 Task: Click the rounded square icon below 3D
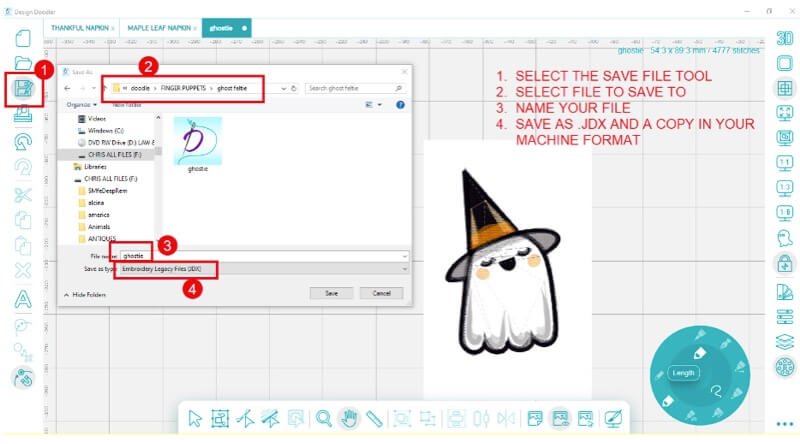pyautogui.click(x=785, y=63)
